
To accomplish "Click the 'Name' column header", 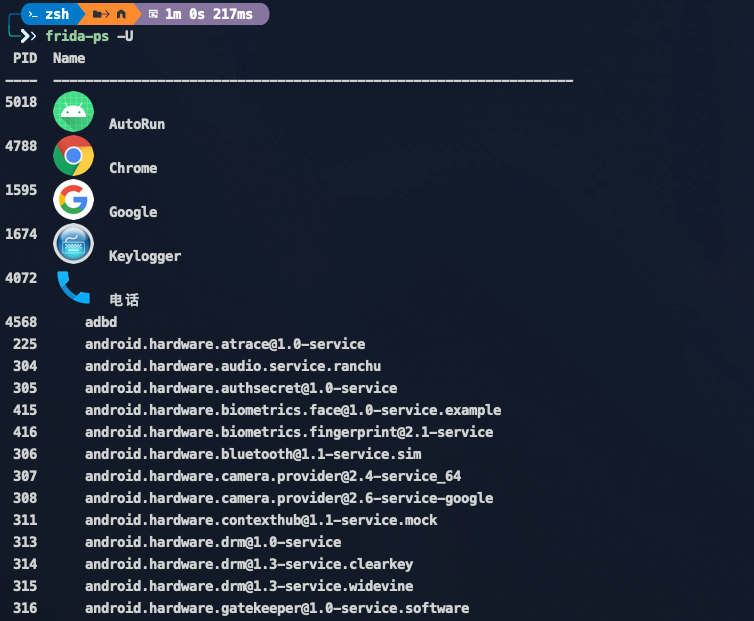I will (69, 58).
